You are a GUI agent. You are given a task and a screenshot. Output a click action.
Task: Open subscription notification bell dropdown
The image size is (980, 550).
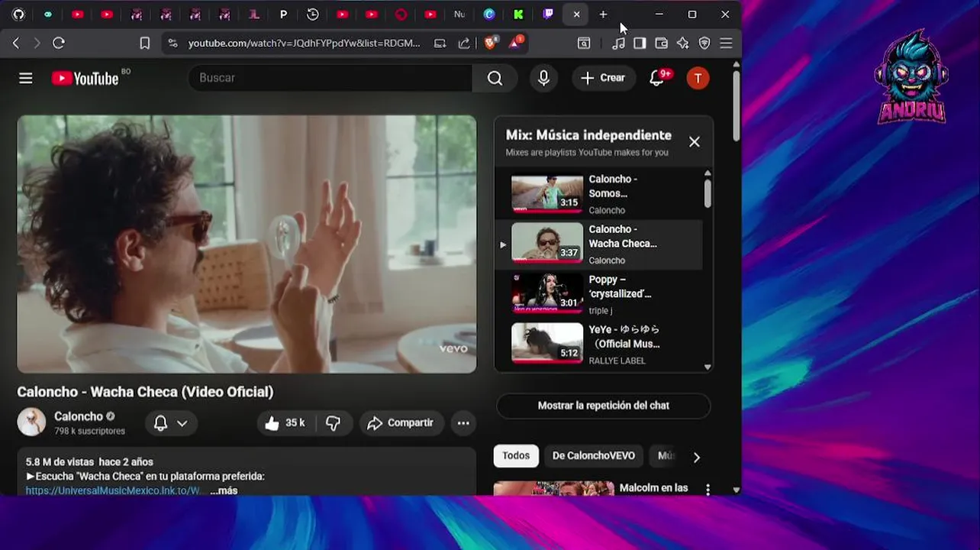171,423
